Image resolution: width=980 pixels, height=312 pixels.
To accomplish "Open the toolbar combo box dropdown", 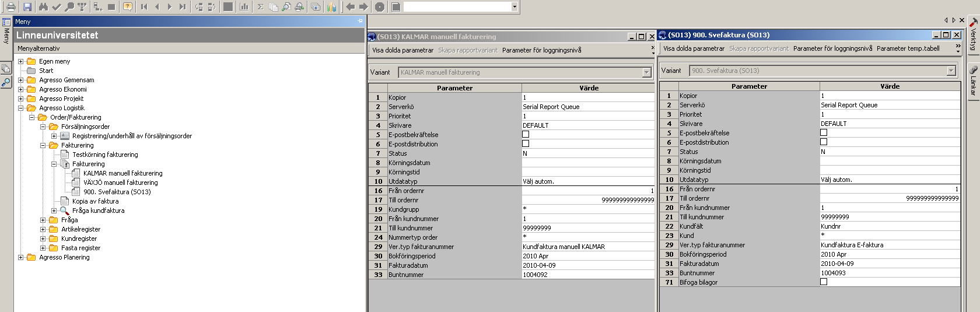I will tap(514, 7).
